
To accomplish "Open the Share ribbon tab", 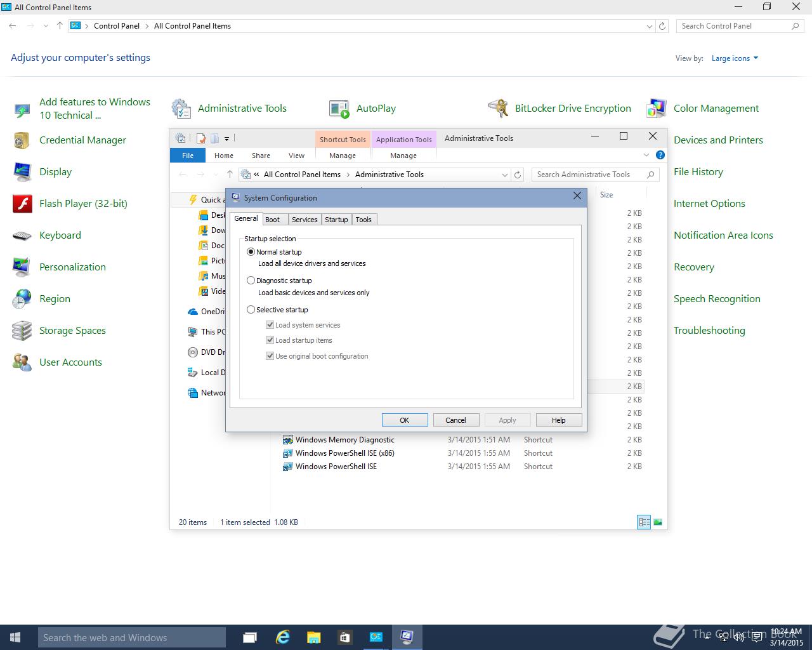I will (x=261, y=156).
